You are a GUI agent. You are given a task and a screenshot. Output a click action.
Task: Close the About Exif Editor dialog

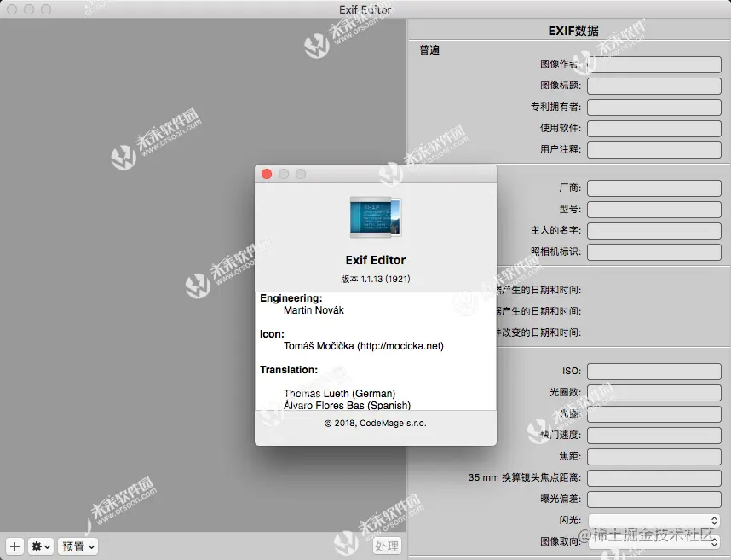pyautogui.click(x=267, y=174)
